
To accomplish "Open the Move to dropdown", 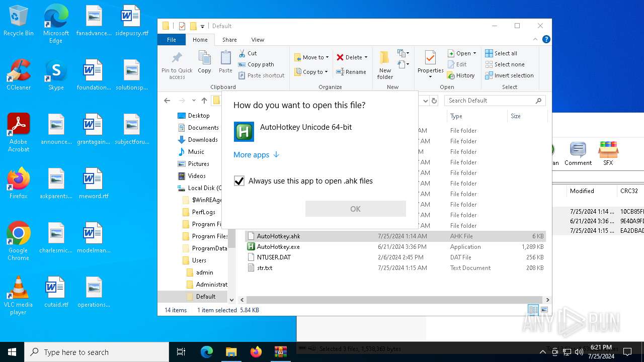I will click(x=311, y=57).
